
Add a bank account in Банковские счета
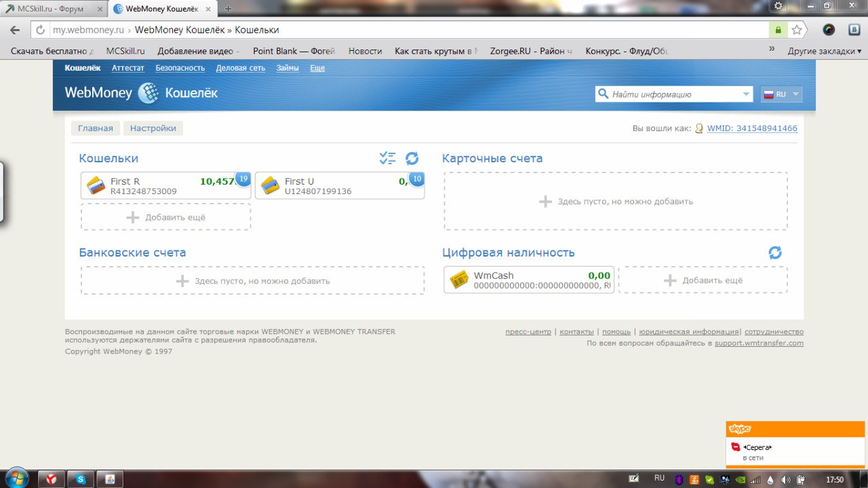[x=253, y=280]
